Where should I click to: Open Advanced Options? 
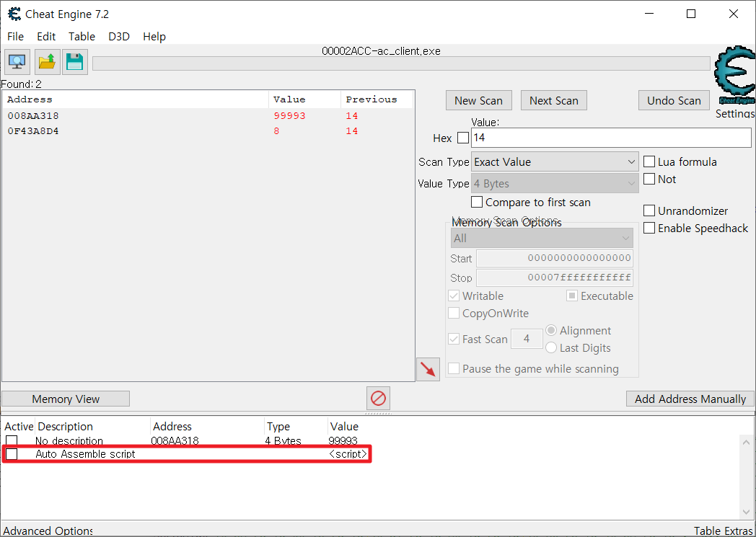click(48, 531)
